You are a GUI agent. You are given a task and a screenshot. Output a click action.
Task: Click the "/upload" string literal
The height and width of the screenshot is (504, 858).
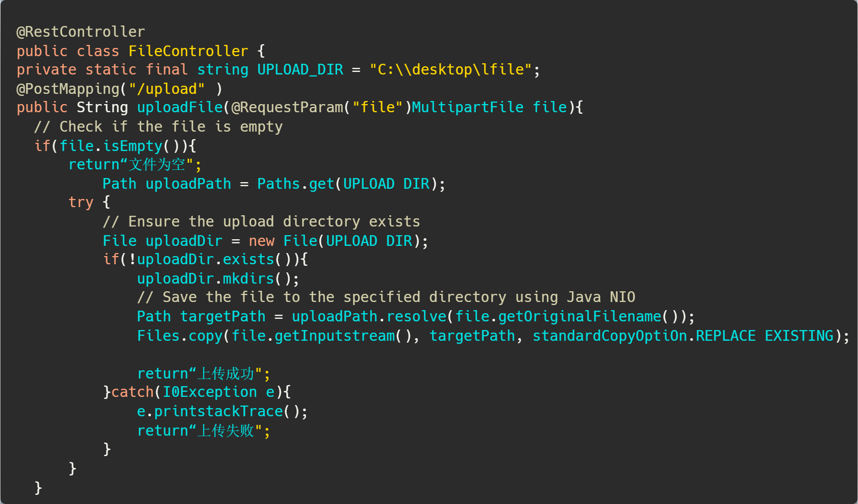click(x=167, y=89)
